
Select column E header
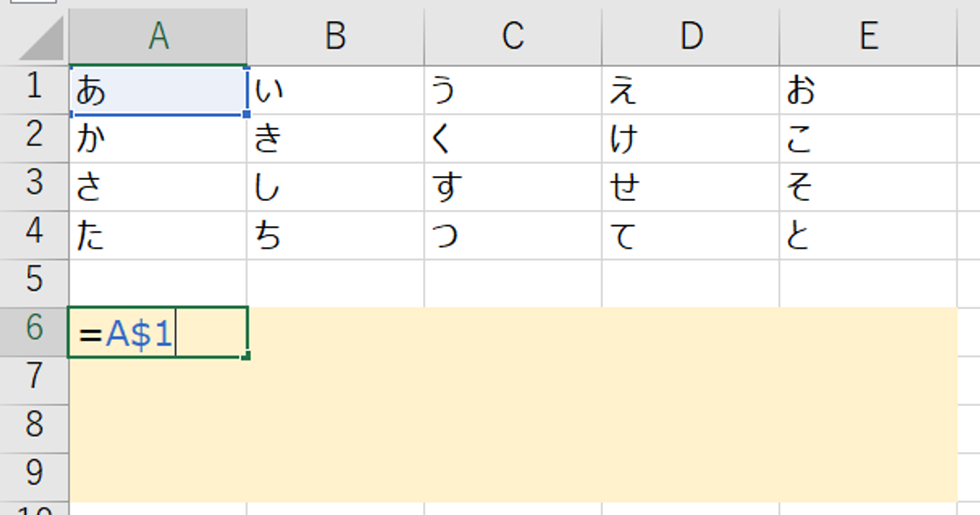click(x=869, y=36)
